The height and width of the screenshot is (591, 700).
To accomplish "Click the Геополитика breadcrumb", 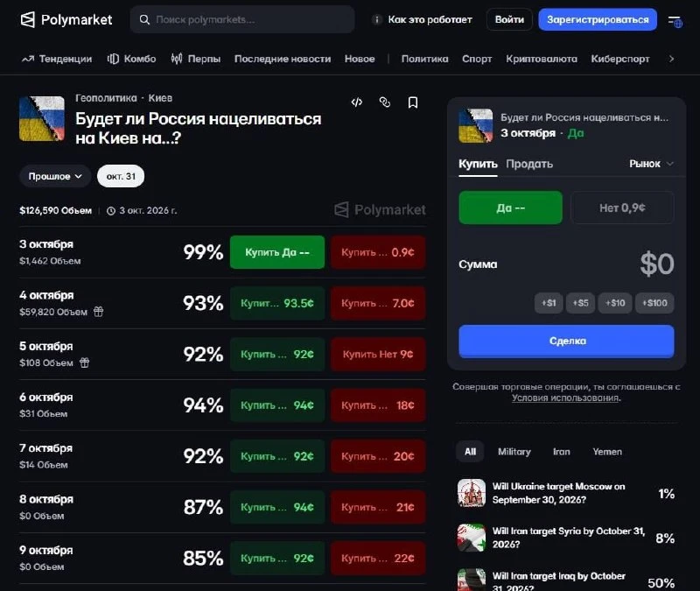I will 106,98.
